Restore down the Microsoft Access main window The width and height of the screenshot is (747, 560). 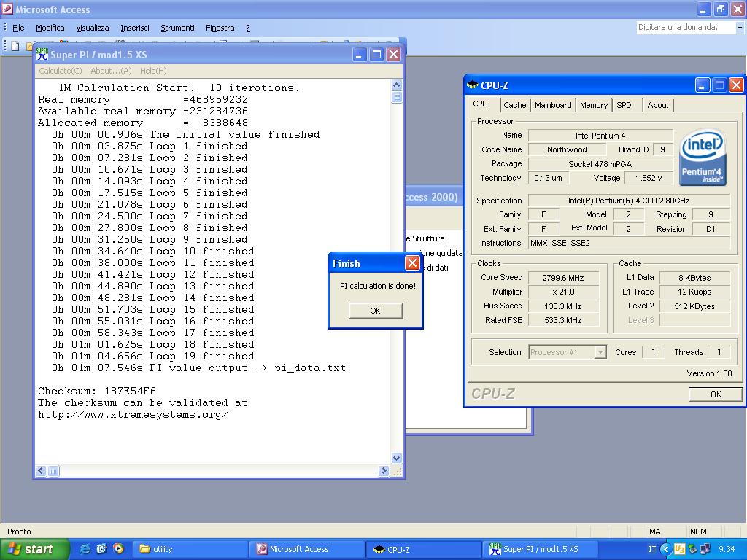(720, 9)
